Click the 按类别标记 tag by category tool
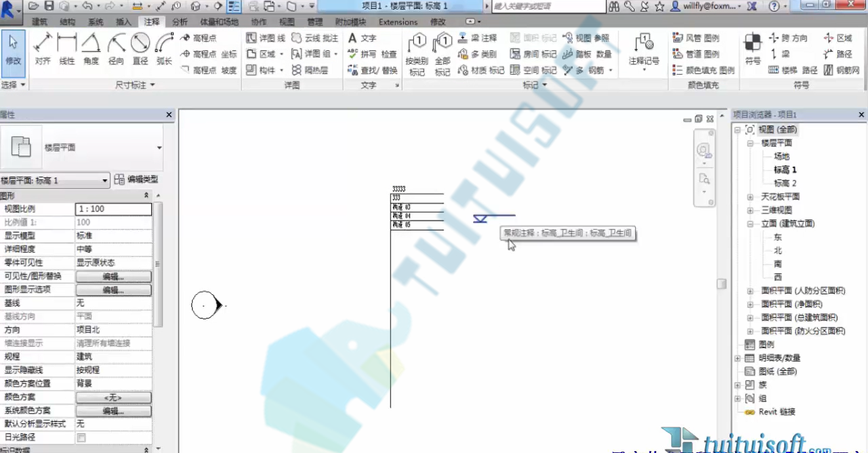This screenshot has height=453, width=868. tap(417, 55)
